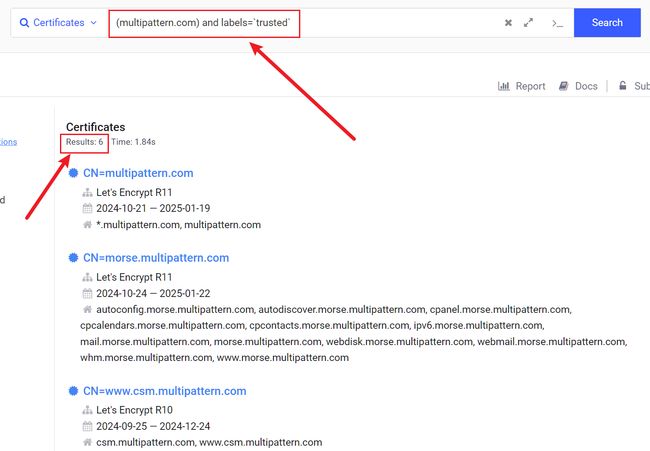
Task: Select Let's Encrypt R11 under CN=morse.multipattern.com
Action: (134, 277)
